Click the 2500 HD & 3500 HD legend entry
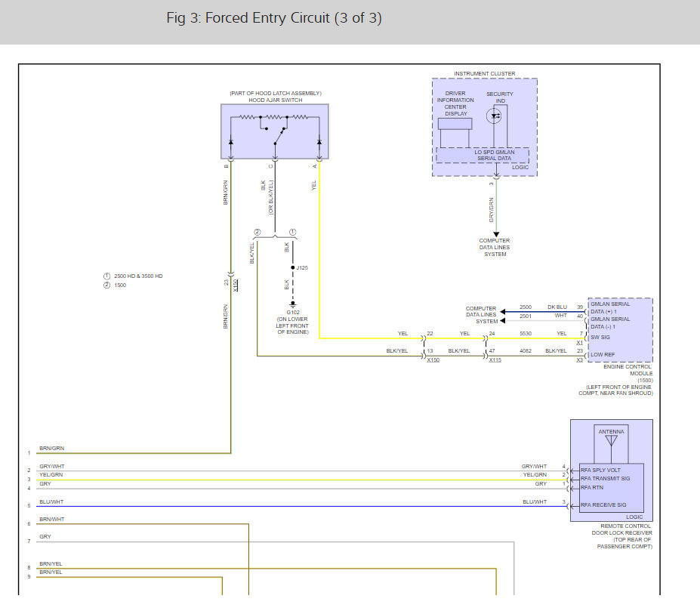700x611 pixels. (x=138, y=276)
